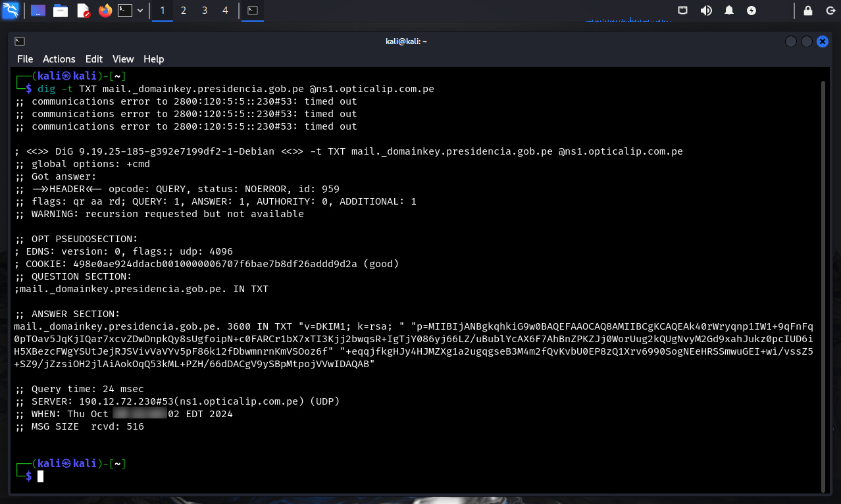Launch Firefox from the top panel
The image size is (841, 504).
pos(105,11)
